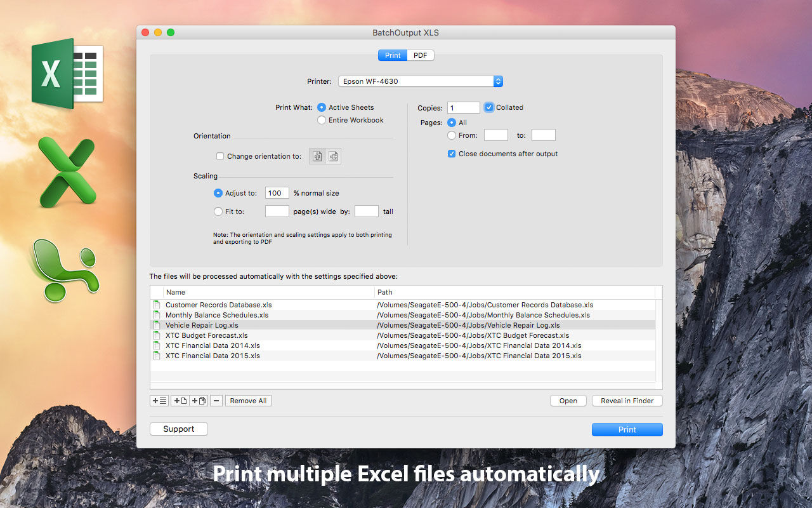
Task: Select the row XTC Financial Data 2014.xls
Action: (403, 345)
